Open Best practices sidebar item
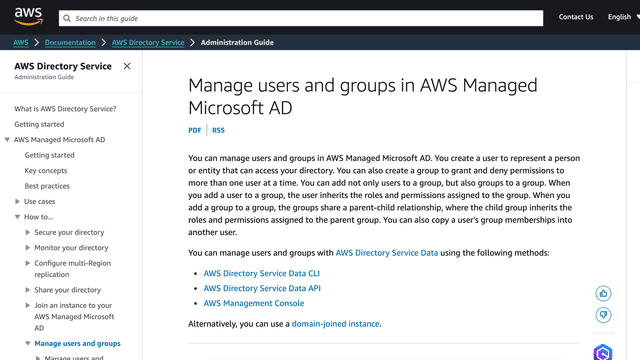 click(x=47, y=186)
